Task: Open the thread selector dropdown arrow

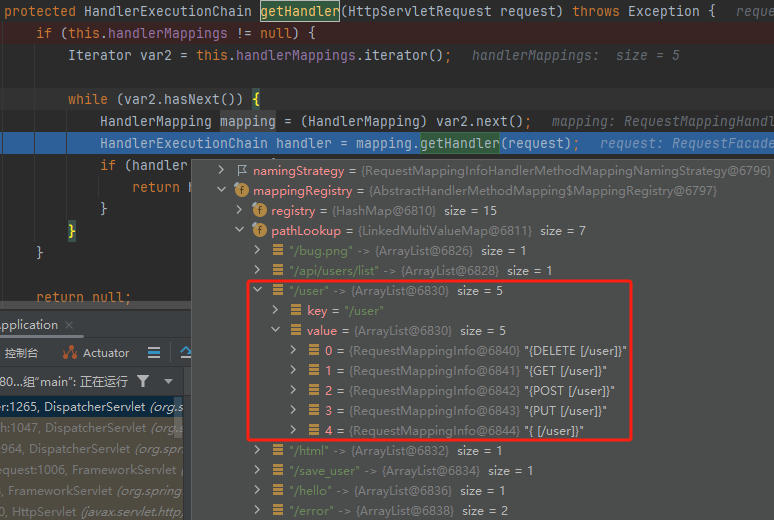Action: (168, 381)
